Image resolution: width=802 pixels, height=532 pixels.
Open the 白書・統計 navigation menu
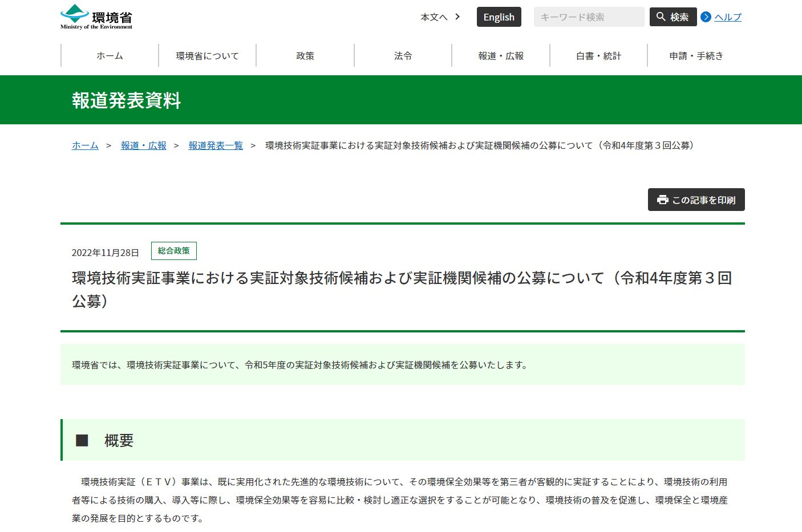tap(598, 55)
